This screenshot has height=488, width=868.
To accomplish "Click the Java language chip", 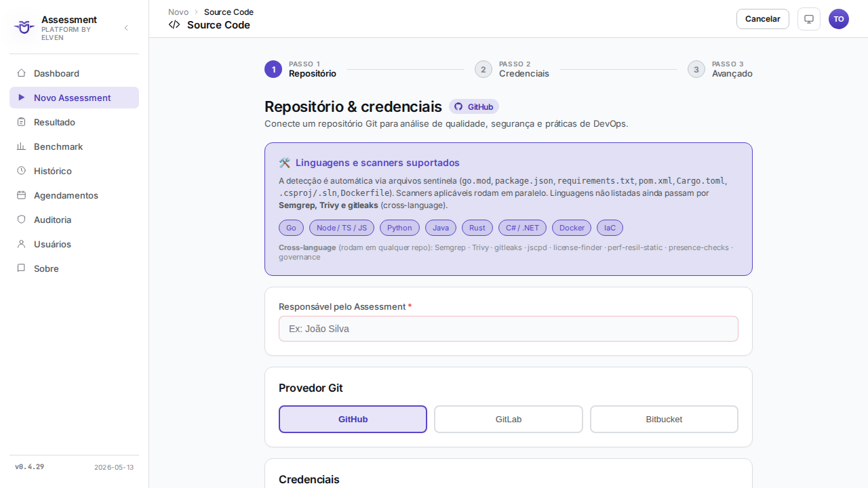I will 441,228.
